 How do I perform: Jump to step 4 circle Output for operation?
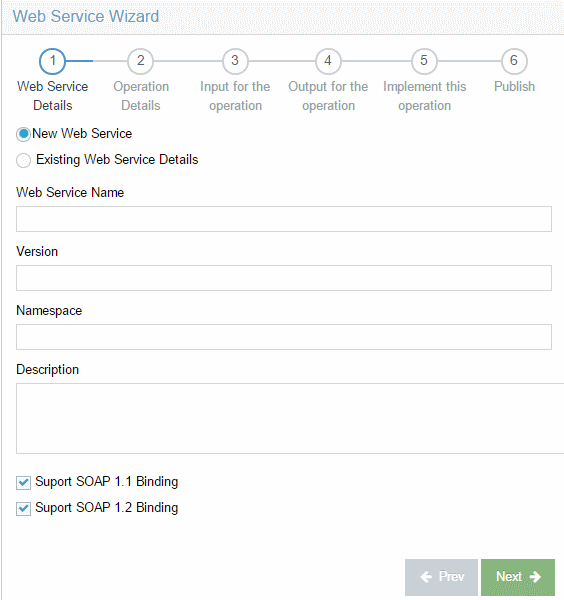click(x=328, y=61)
